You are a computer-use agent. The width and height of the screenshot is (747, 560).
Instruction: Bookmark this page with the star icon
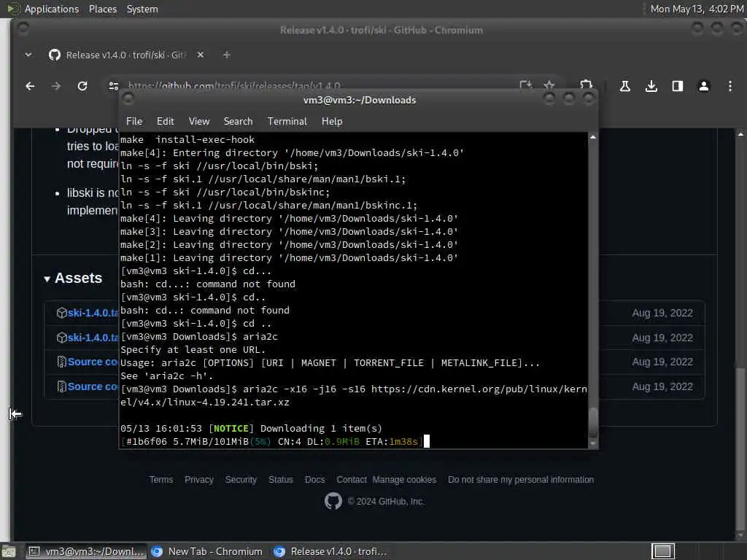pyautogui.click(x=549, y=86)
